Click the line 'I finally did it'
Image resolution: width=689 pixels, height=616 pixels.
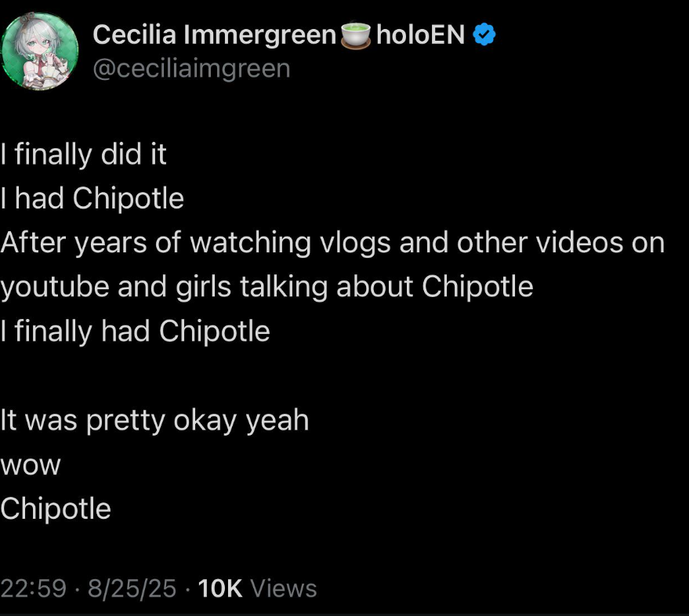(84, 154)
